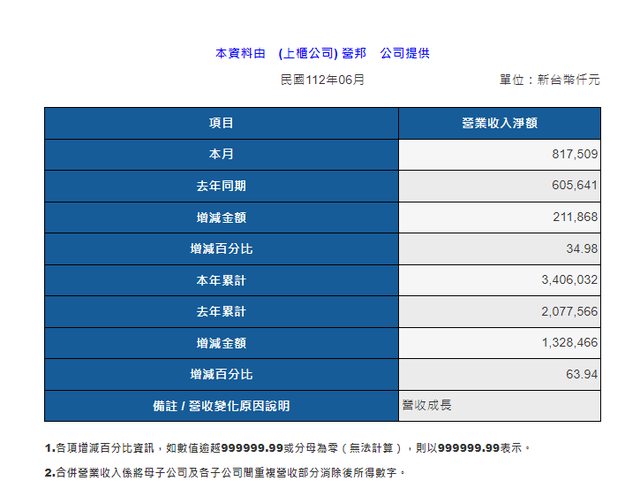Image resolution: width=640 pixels, height=481 pixels.
Task: Select the date text 民國112年06月
Action: pyautogui.click(x=323, y=79)
